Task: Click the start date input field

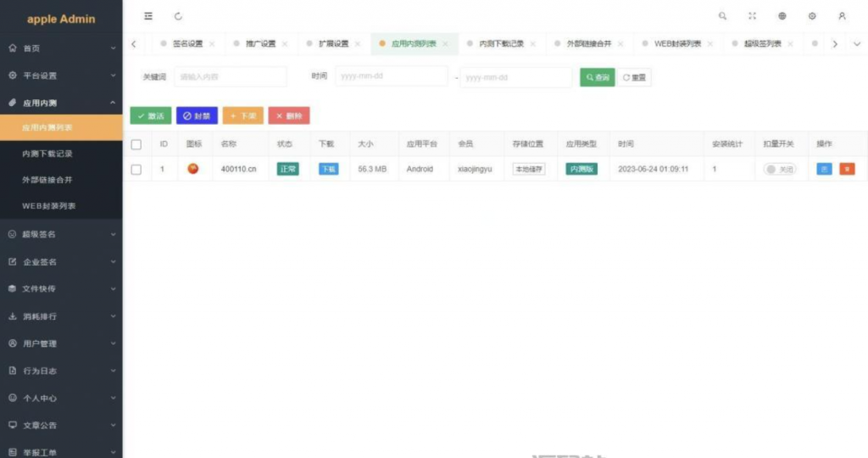Action: 392,75
